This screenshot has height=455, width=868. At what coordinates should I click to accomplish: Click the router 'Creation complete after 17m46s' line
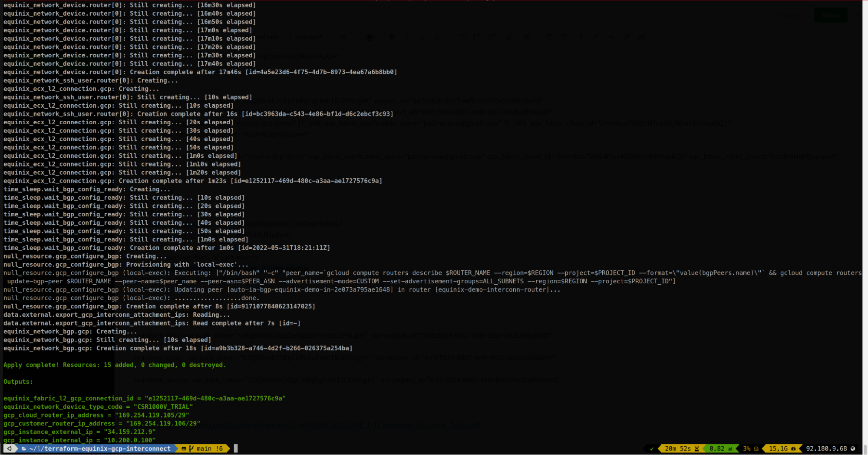pyautogui.click(x=200, y=72)
